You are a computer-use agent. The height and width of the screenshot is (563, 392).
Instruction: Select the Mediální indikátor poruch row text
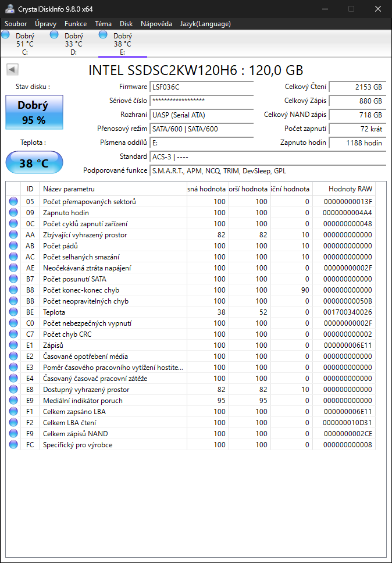click(83, 401)
